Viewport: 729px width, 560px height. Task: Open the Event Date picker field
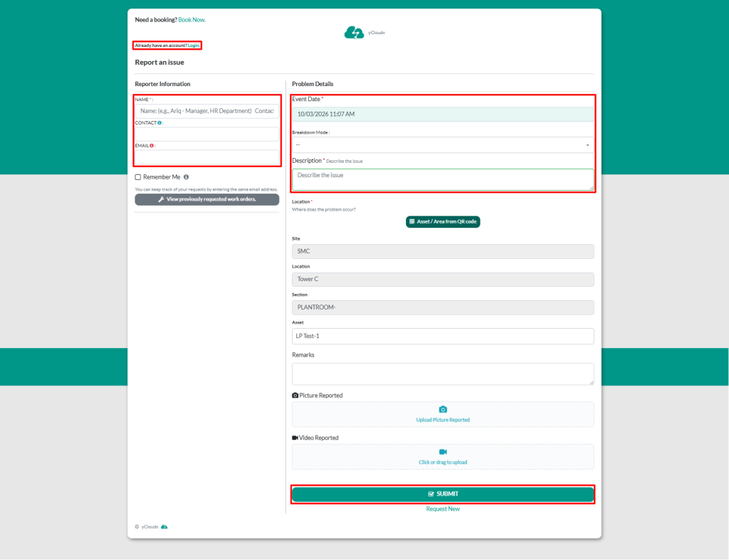(442, 114)
